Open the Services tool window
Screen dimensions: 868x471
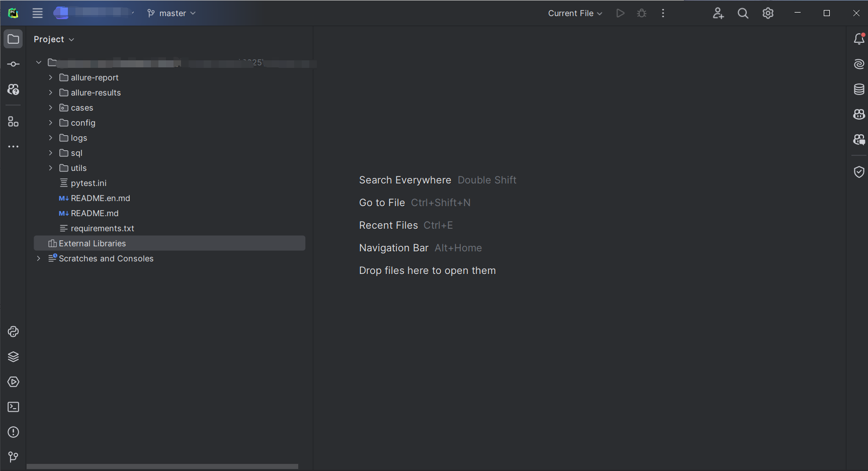(13, 382)
